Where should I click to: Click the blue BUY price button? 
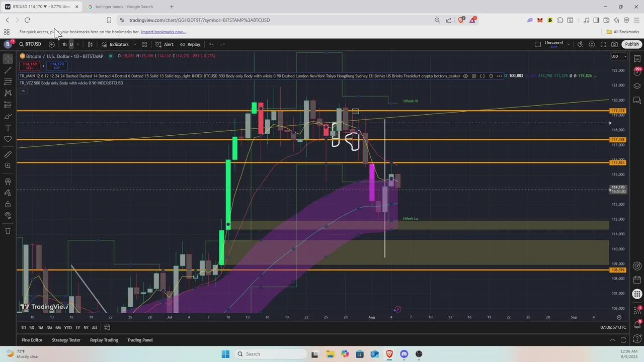[57, 66]
